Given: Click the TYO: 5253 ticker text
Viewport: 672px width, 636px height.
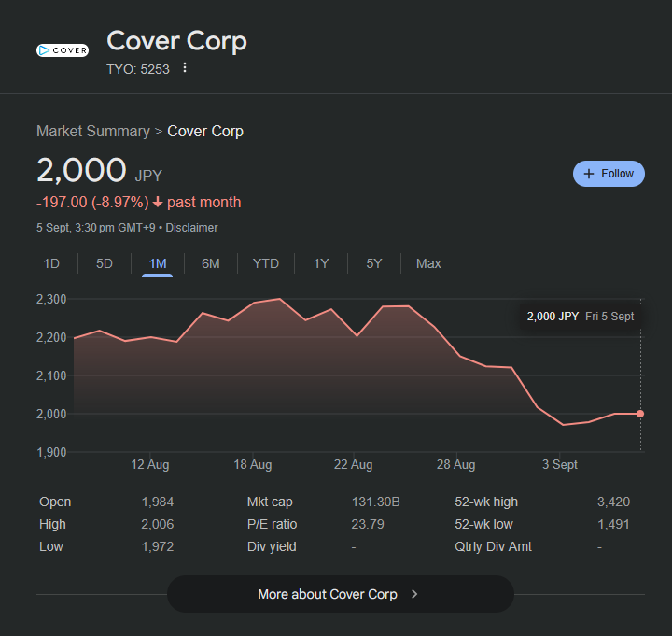Looking at the screenshot, I should [x=138, y=69].
